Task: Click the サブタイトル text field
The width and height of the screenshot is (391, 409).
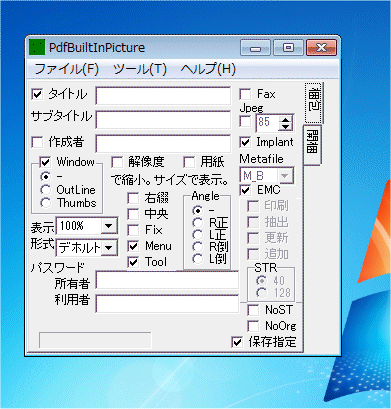Action: [163, 120]
